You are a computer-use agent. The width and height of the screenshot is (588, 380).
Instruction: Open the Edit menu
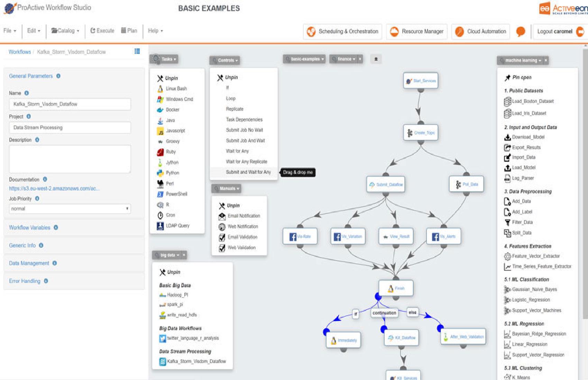coord(34,31)
